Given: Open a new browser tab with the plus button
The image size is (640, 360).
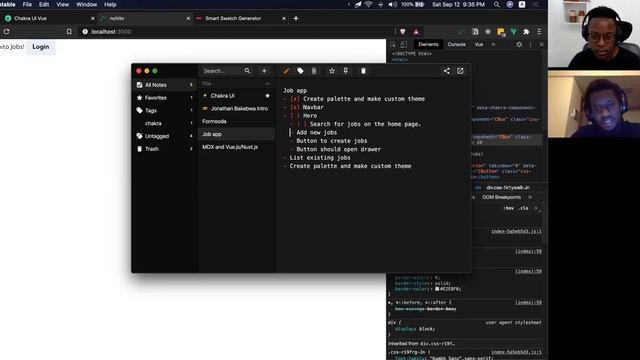Looking at the screenshot, I should (x=296, y=18).
